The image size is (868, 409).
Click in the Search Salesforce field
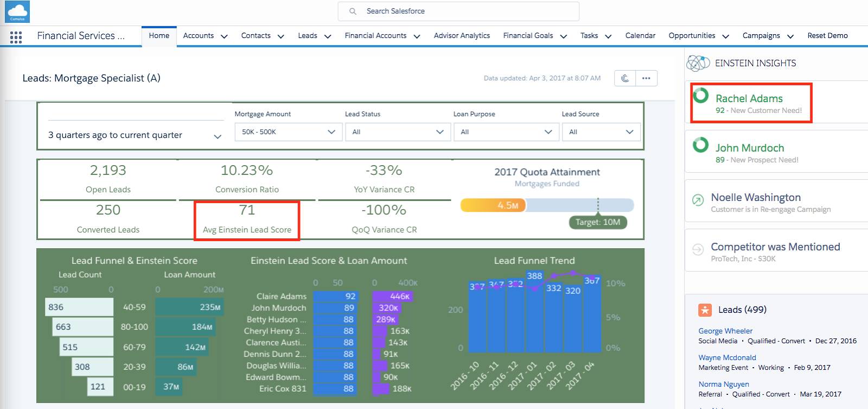(x=458, y=11)
